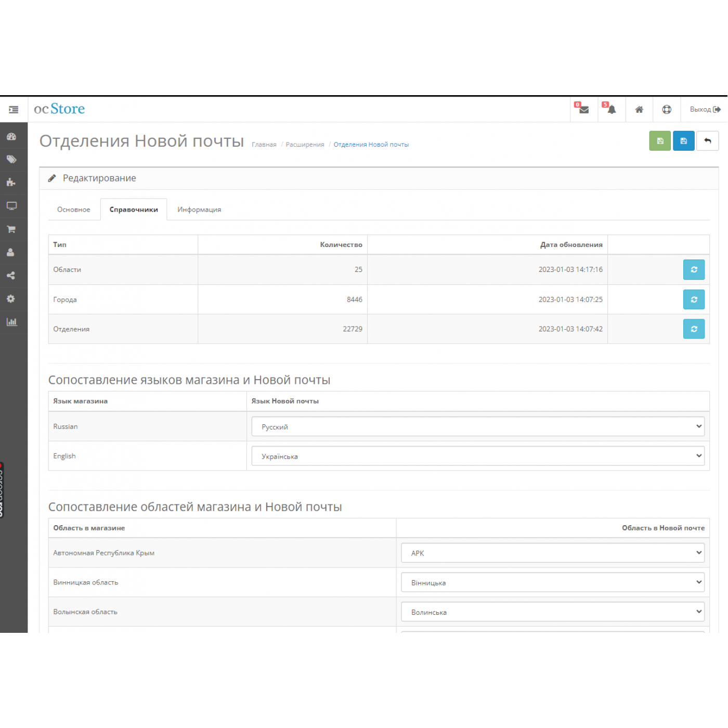
Task: Open the extensions puzzle icon in sidebar
Action: pyautogui.click(x=11, y=183)
